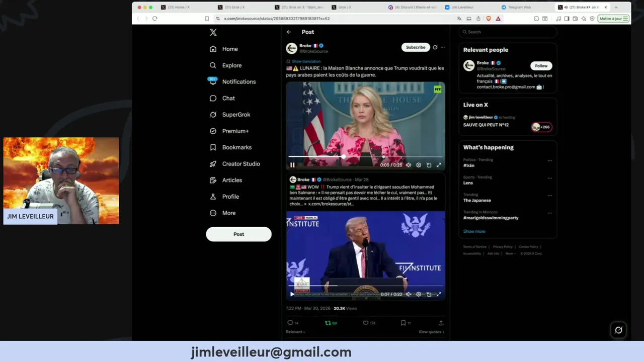Enter fullscreen on Trump video
This screenshot has width=644, height=362.
[x=439, y=294]
